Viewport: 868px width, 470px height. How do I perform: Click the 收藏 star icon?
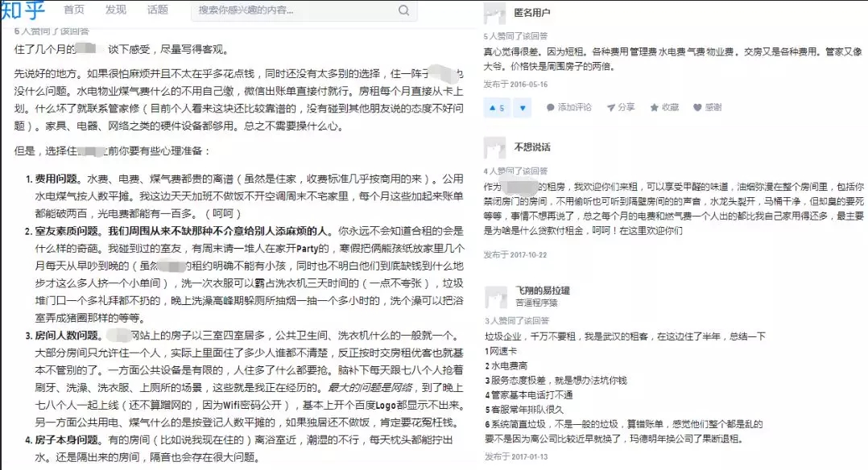pos(655,107)
